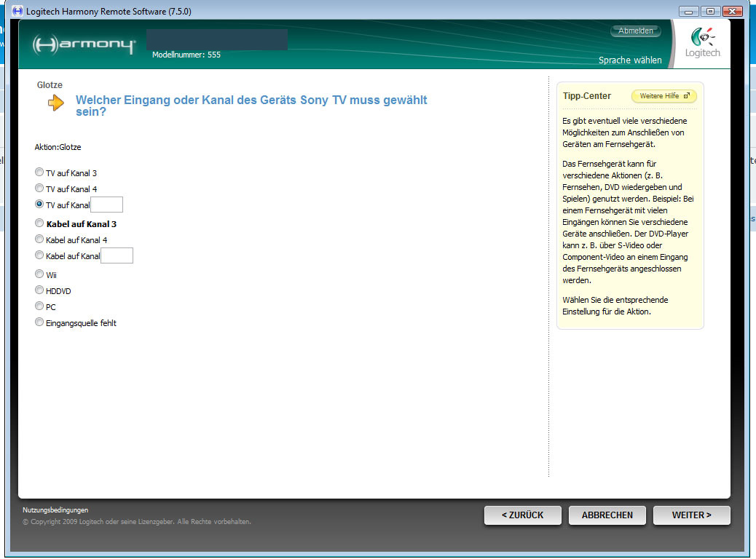The height and width of the screenshot is (559, 756).
Task: Open the Nutzungsbedingungen link
Action: click(55, 510)
